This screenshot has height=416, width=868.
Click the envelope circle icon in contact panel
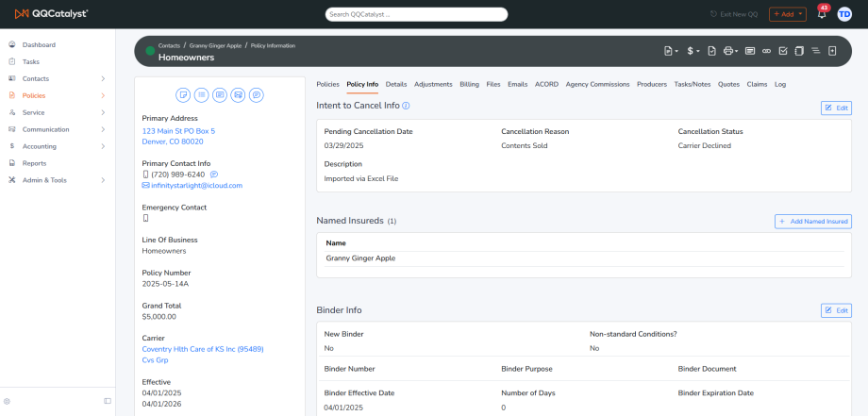point(238,95)
